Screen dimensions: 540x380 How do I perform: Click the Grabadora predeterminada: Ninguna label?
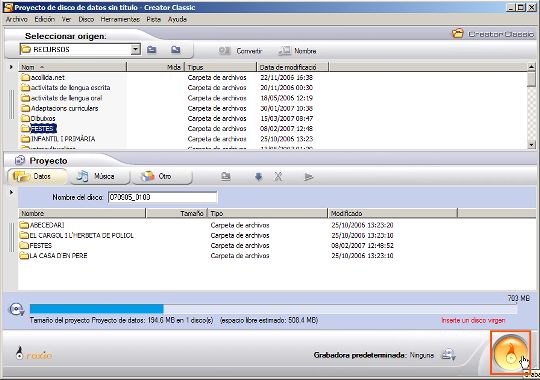(374, 355)
